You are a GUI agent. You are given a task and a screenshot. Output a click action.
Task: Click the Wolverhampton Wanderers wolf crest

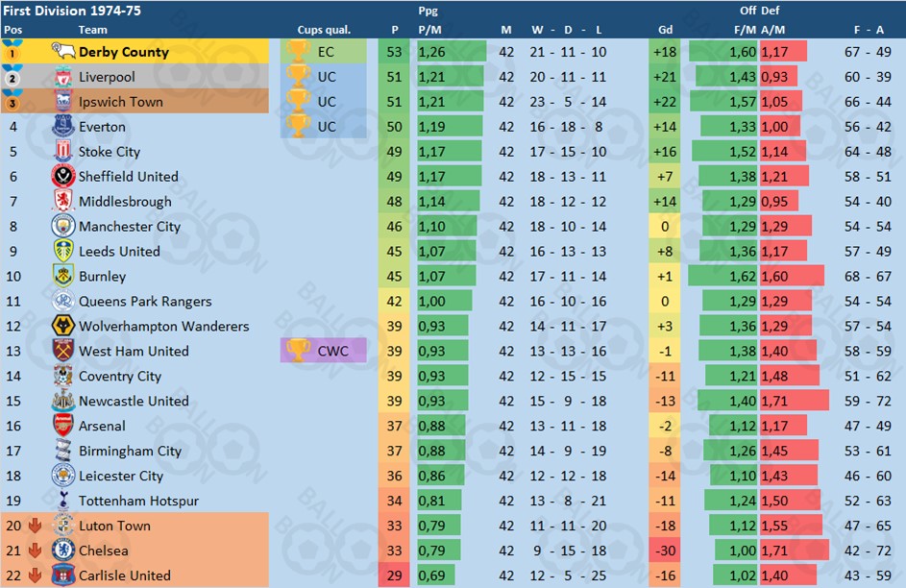[x=63, y=326]
